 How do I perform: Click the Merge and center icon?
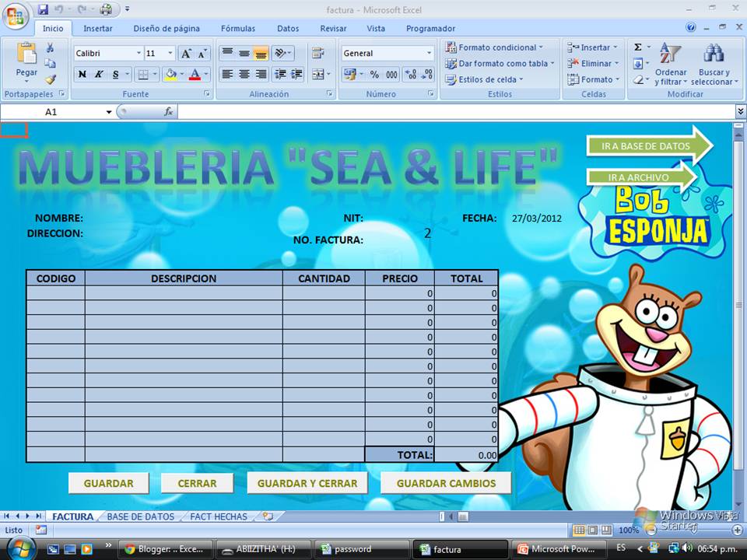(x=317, y=75)
